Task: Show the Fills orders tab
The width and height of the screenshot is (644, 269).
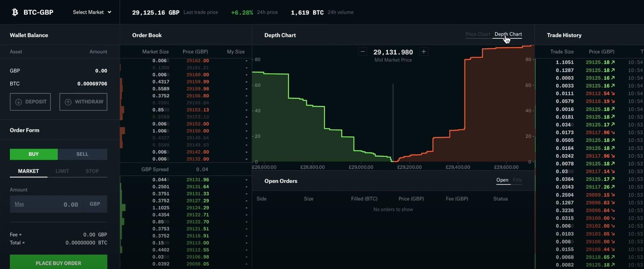Action: 517,180
